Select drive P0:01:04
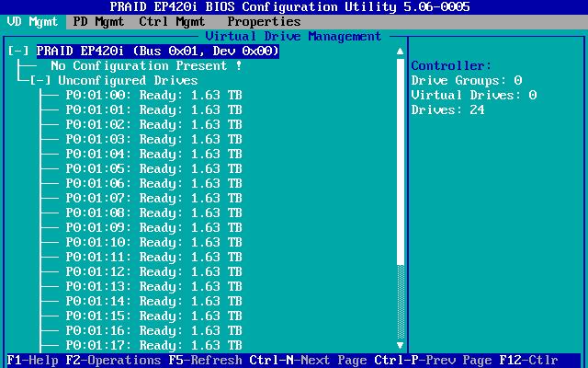The image size is (588, 368). [x=153, y=154]
